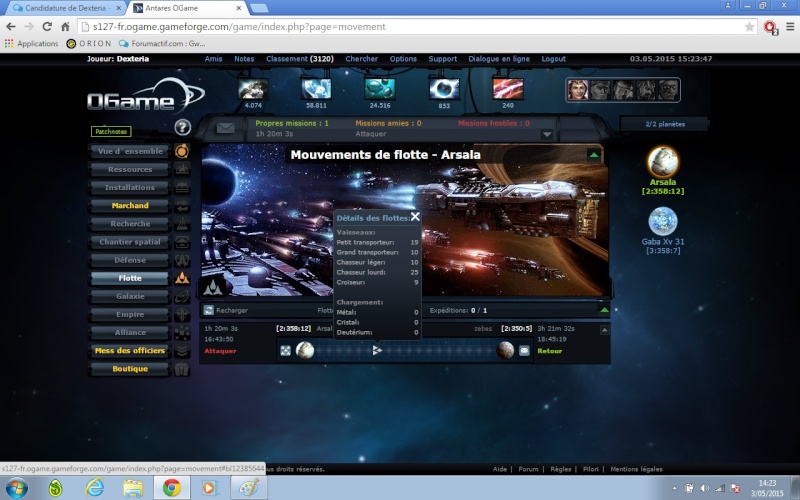Viewport: 800px width, 500px height.
Task: Collapse the Mouvements de flotte header banner
Action: pos(594,155)
